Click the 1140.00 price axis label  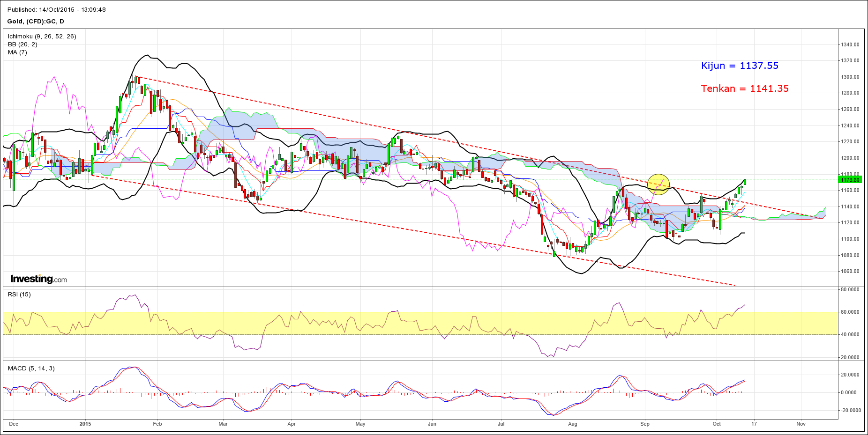[850, 207]
